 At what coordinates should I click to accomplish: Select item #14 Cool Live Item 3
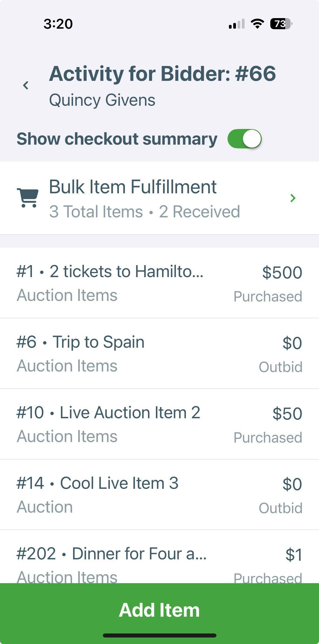click(x=159, y=494)
